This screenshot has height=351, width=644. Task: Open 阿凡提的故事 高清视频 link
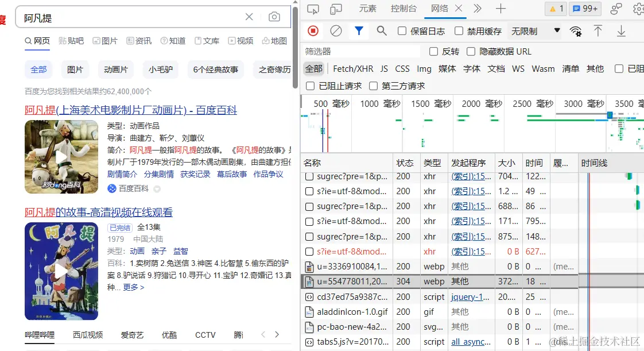coord(99,212)
